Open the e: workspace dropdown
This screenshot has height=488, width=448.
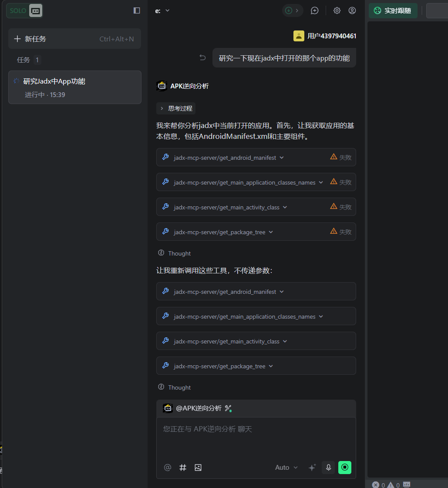[162, 10]
